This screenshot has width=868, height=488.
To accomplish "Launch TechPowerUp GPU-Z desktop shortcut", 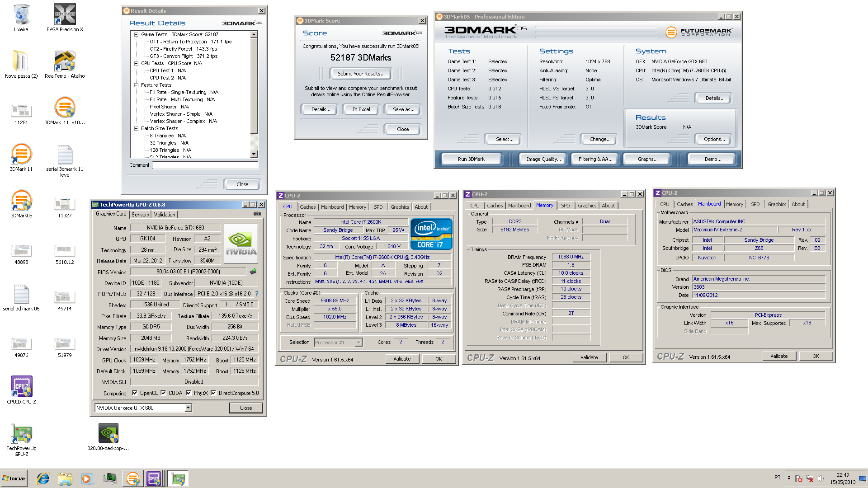I will point(21,439).
